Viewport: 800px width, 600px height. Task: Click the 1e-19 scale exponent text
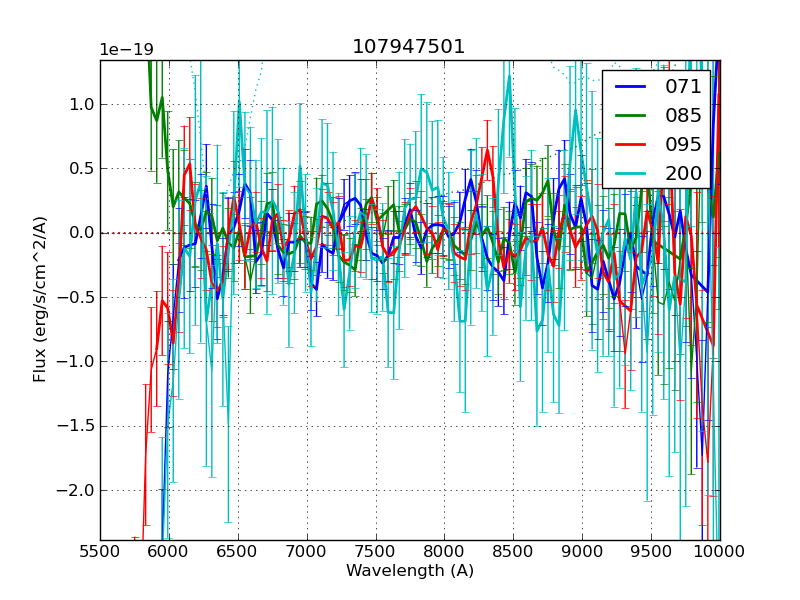point(126,50)
